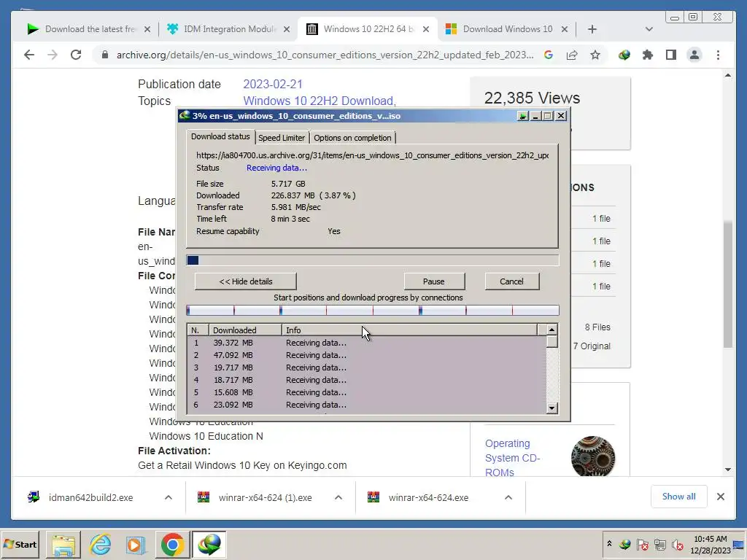Screen dimensions: 747x560
Task: Open the Windows 10 22H2 Download topic link
Action: click(320, 101)
